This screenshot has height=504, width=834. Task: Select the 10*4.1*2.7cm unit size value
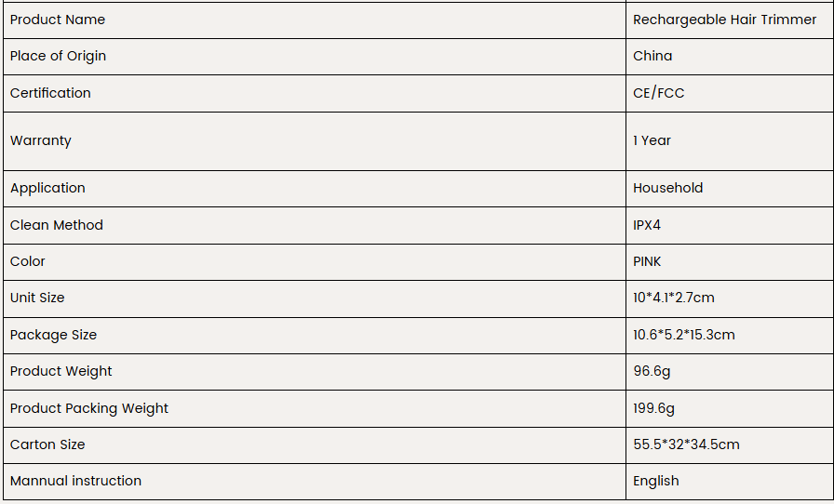(x=674, y=298)
